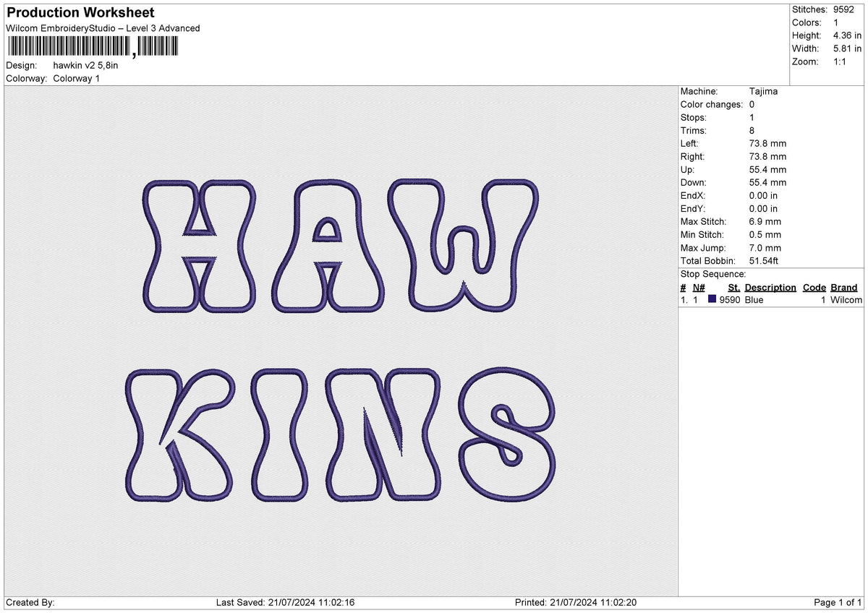This screenshot has height=613, width=868.
Task: Click the Colors value 1
Action: click(836, 22)
